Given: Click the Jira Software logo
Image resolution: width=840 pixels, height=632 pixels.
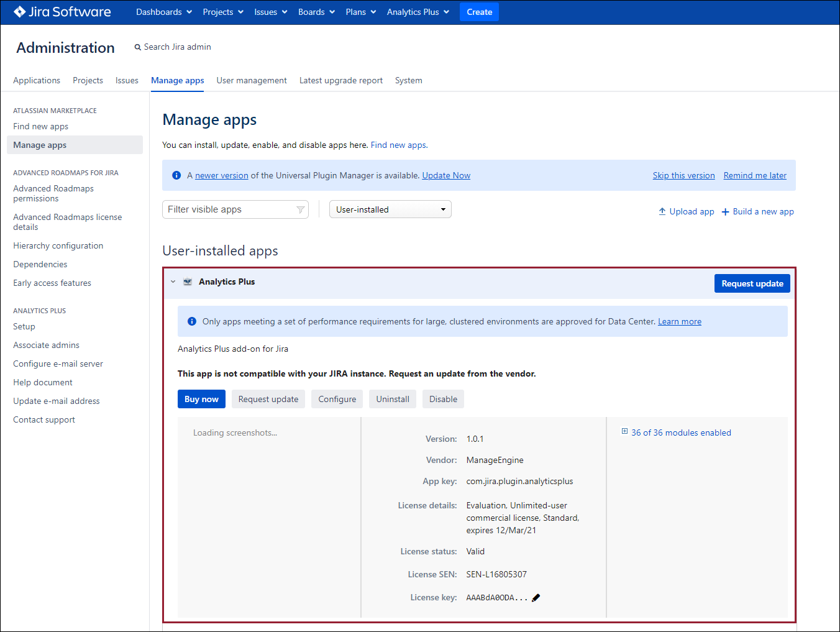Looking at the screenshot, I should [x=62, y=12].
